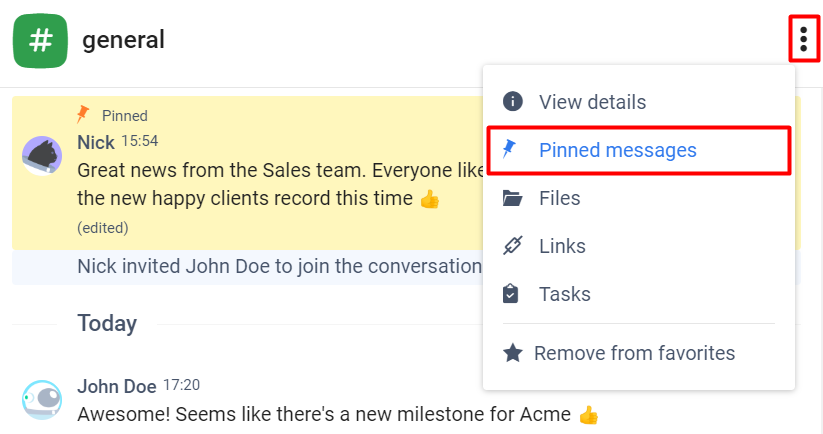Click the Nick username on the pinned message
Viewport: 823px width, 434px height.
(96, 142)
